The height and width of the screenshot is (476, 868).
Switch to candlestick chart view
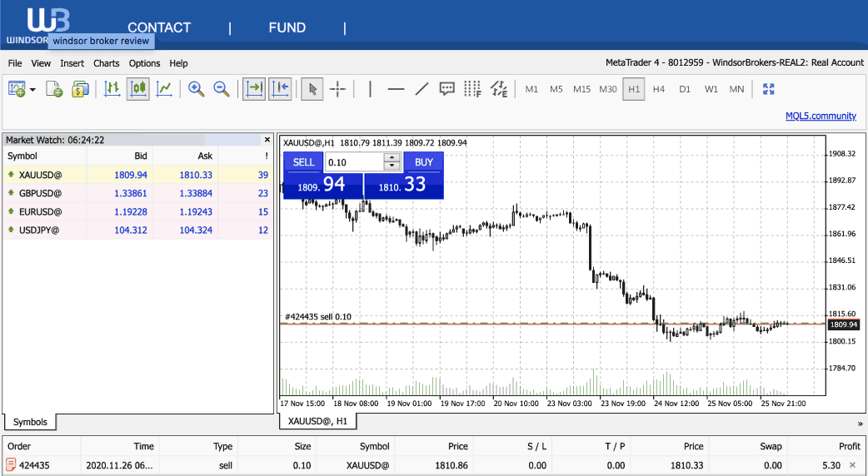coord(137,88)
